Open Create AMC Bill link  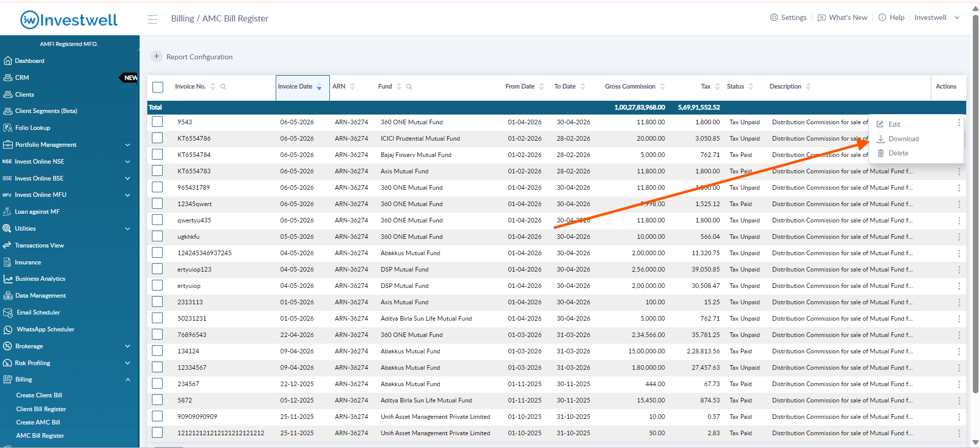coord(38,422)
